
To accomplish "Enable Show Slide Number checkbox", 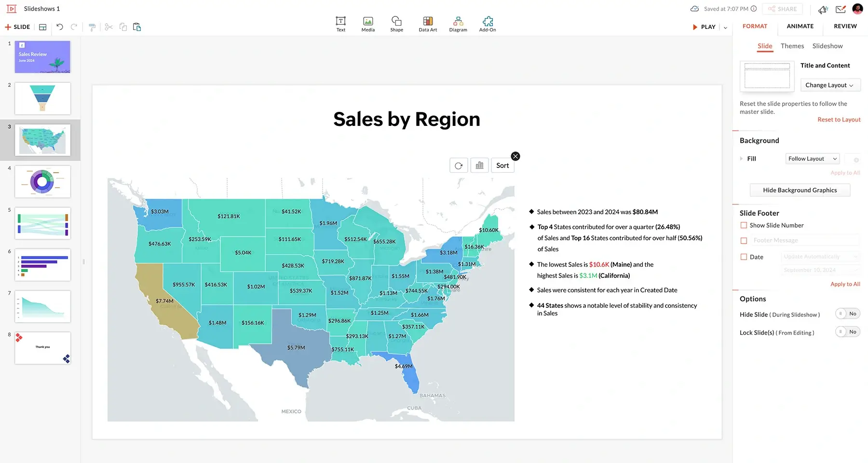I will tap(744, 225).
